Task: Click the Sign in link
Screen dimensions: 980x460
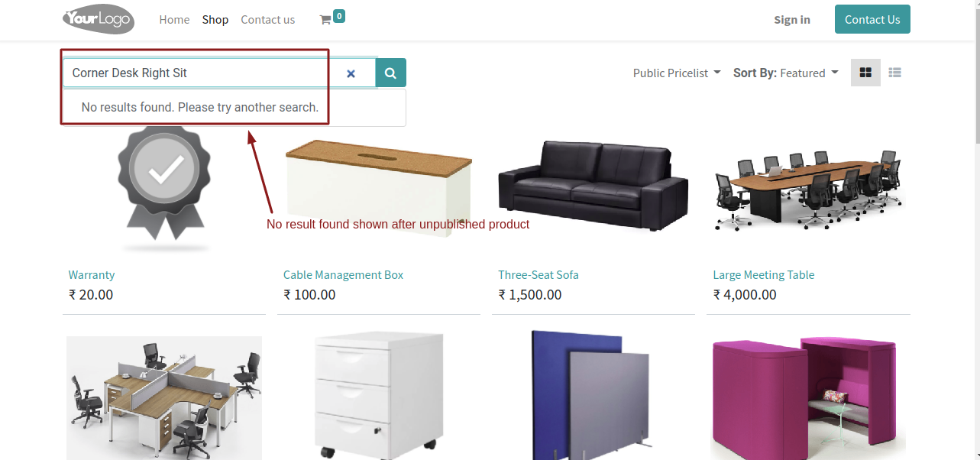Action: [792, 20]
